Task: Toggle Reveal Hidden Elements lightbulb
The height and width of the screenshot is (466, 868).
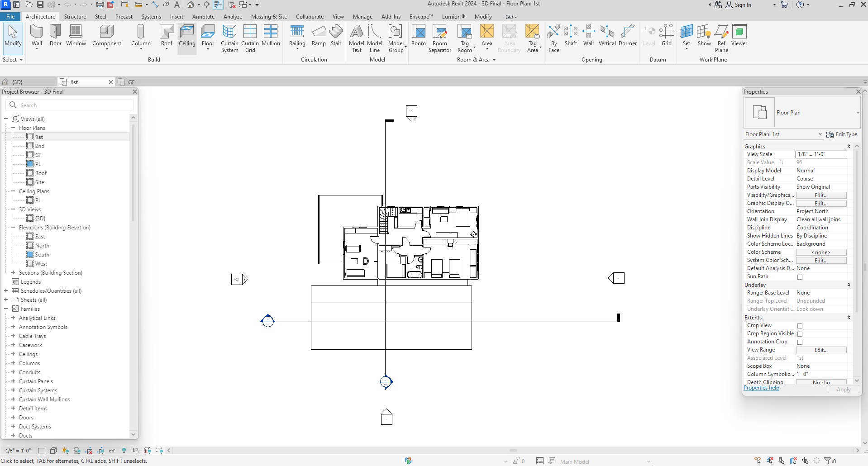Action: (124, 451)
